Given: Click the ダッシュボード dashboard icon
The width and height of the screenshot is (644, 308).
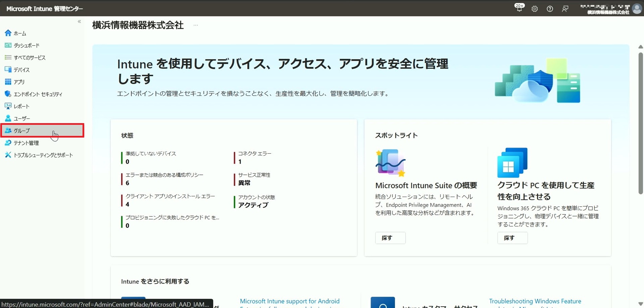Looking at the screenshot, I should click(x=8, y=45).
